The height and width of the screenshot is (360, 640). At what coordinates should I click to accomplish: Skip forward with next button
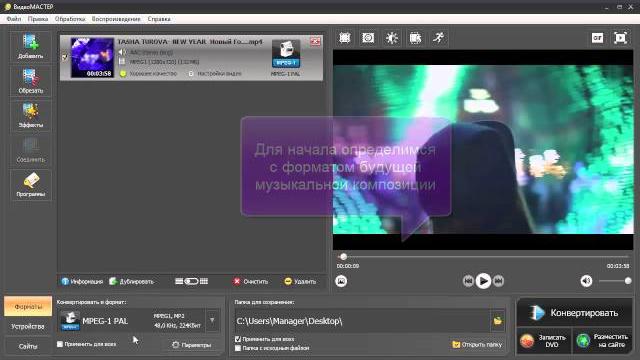point(498,281)
